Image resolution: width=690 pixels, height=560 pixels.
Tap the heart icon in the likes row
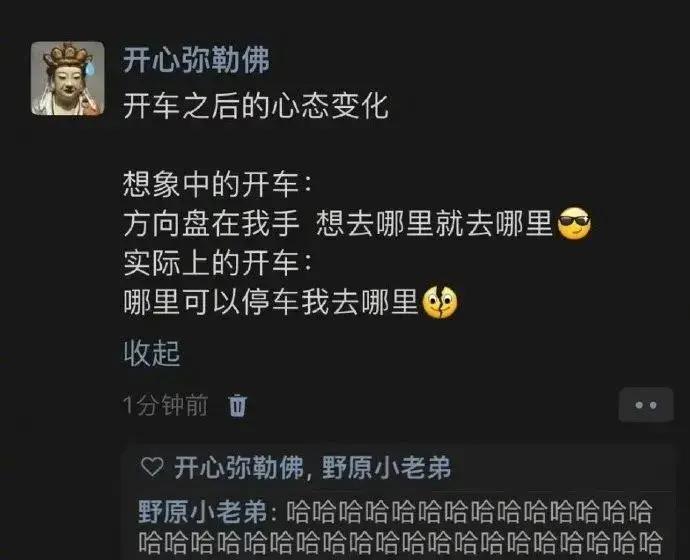pos(152,467)
